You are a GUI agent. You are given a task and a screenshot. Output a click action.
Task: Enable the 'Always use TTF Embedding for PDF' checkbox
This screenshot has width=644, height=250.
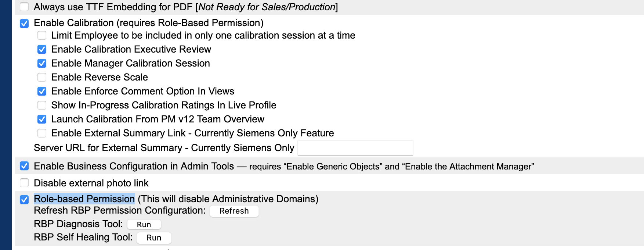click(24, 6)
